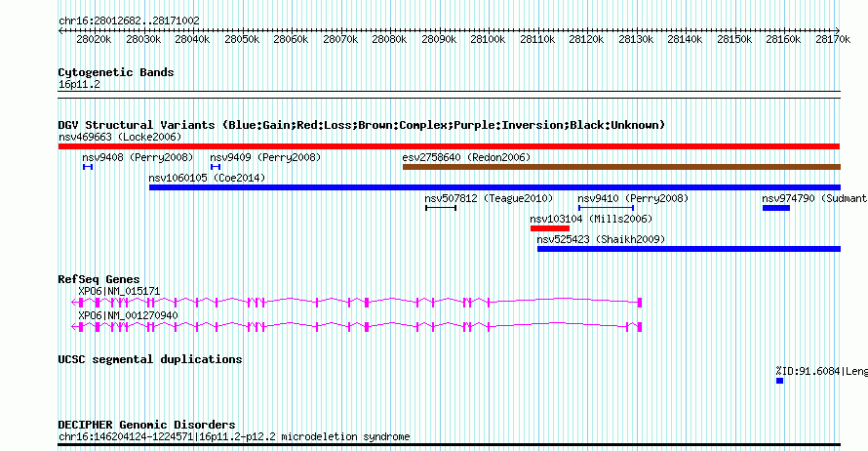
Task: Click the segmental duplication blue square
Action: click(779, 381)
